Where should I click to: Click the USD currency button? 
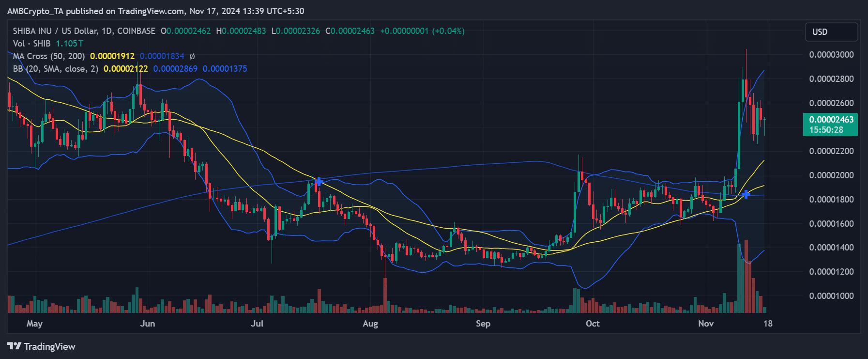[831, 32]
